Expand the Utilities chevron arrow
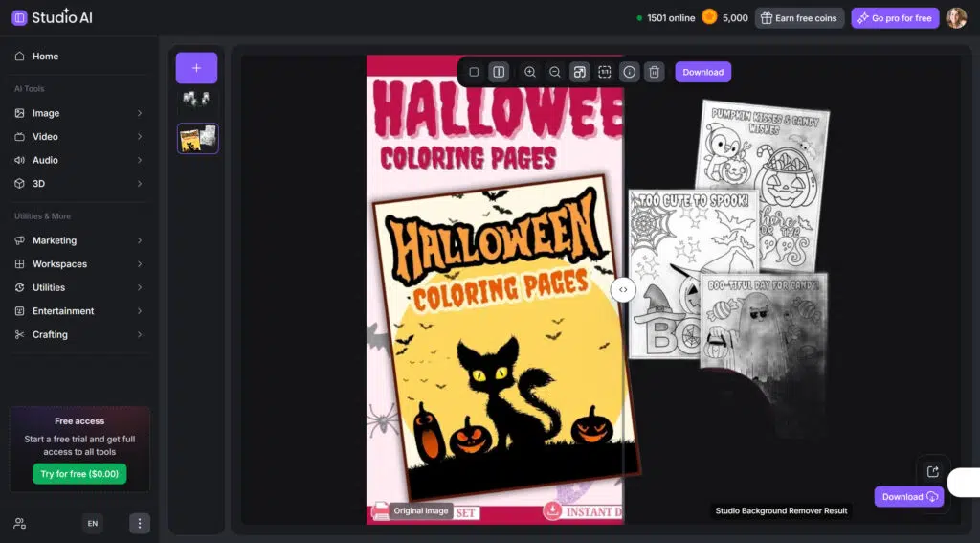This screenshot has height=543, width=980. click(x=140, y=287)
